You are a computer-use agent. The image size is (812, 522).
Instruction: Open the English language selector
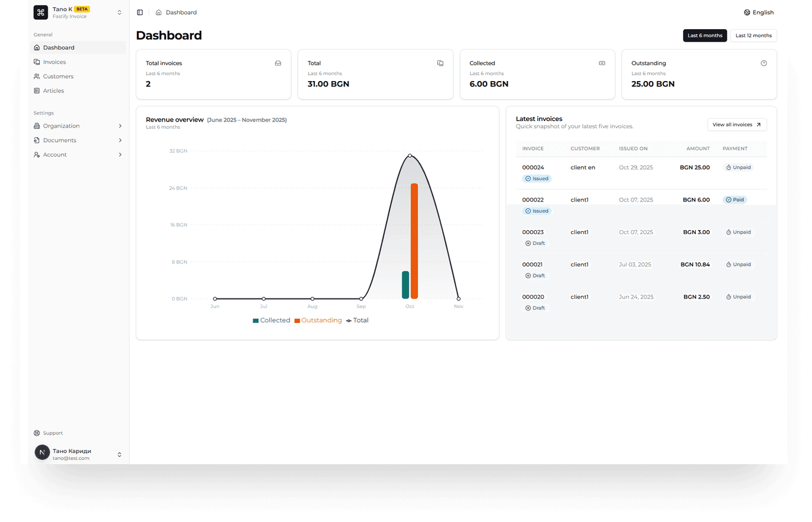(x=759, y=13)
